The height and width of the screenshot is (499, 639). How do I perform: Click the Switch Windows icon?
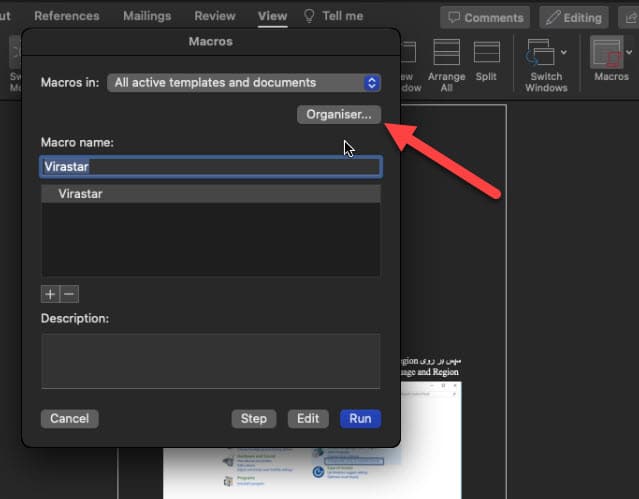click(x=541, y=52)
